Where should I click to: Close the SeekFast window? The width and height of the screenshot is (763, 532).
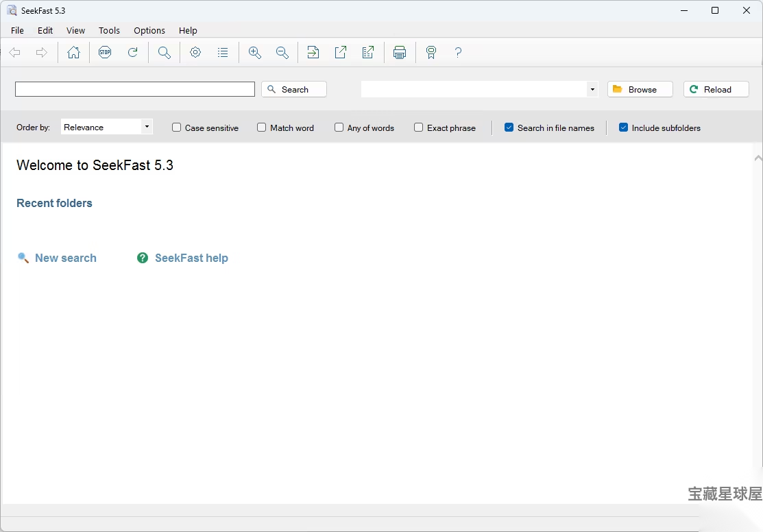pyautogui.click(x=747, y=10)
